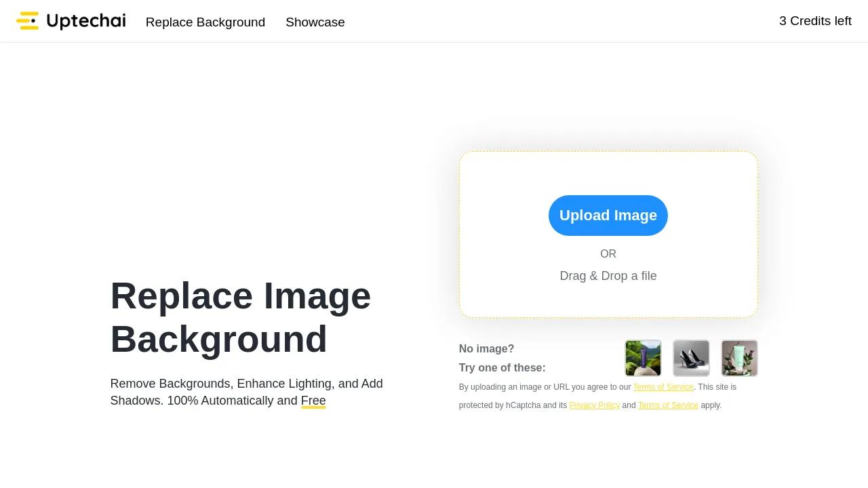Click the underlined word "Free"

(313, 401)
